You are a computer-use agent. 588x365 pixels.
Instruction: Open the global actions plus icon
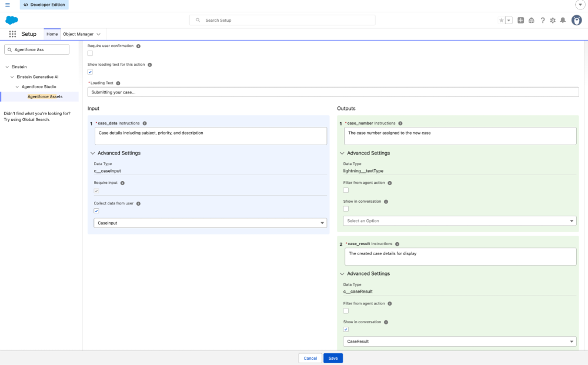click(520, 20)
